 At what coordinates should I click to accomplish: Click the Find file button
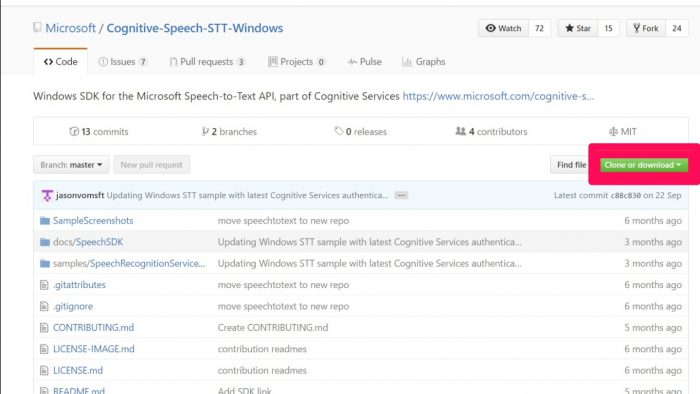click(571, 165)
